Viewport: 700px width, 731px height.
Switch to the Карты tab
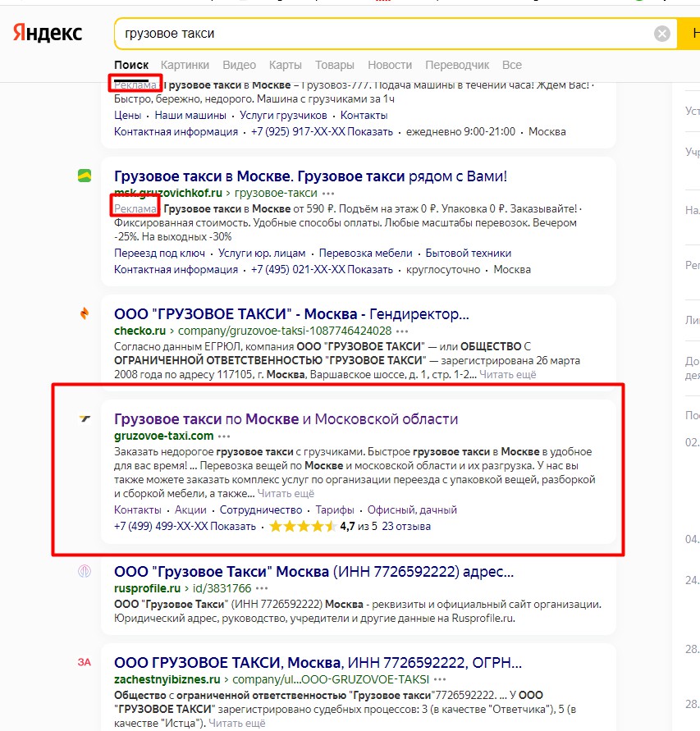(286, 65)
